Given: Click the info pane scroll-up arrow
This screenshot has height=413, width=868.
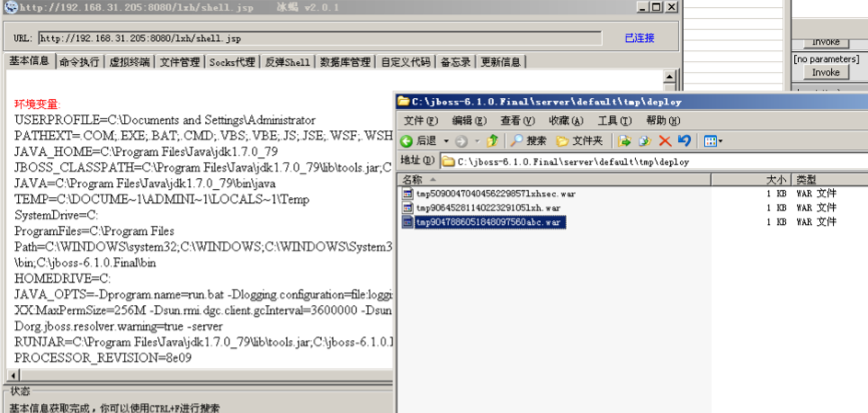Looking at the screenshot, I should pyautogui.click(x=670, y=77).
